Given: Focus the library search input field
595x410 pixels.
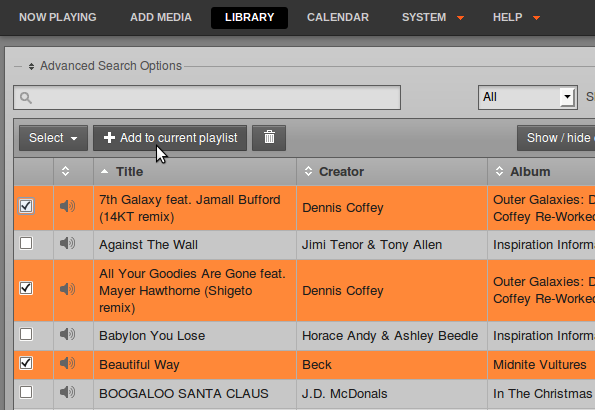Looking at the screenshot, I should (207, 98).
